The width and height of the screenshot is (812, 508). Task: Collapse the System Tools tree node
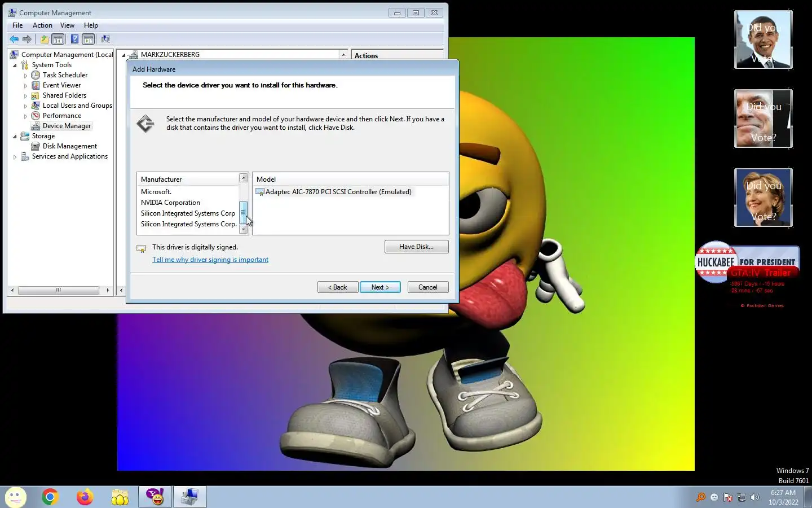(x=15, y=65)
